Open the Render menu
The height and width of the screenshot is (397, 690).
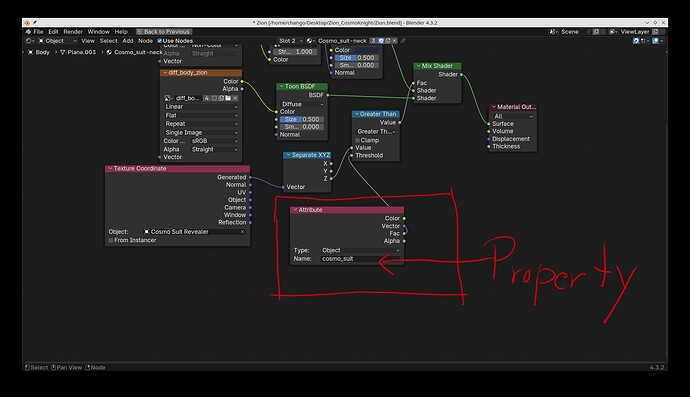click(x=73, y=32)
